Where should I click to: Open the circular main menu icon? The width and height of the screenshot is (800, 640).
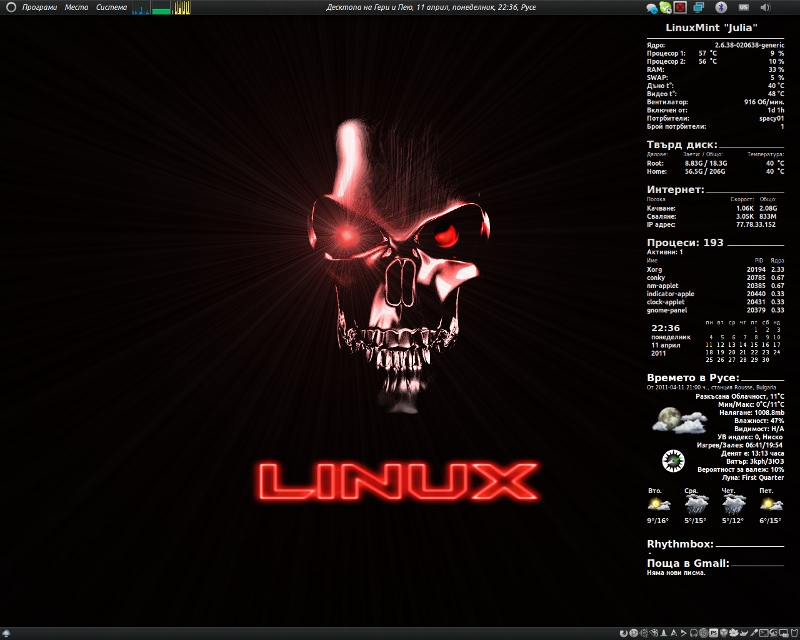11,7
